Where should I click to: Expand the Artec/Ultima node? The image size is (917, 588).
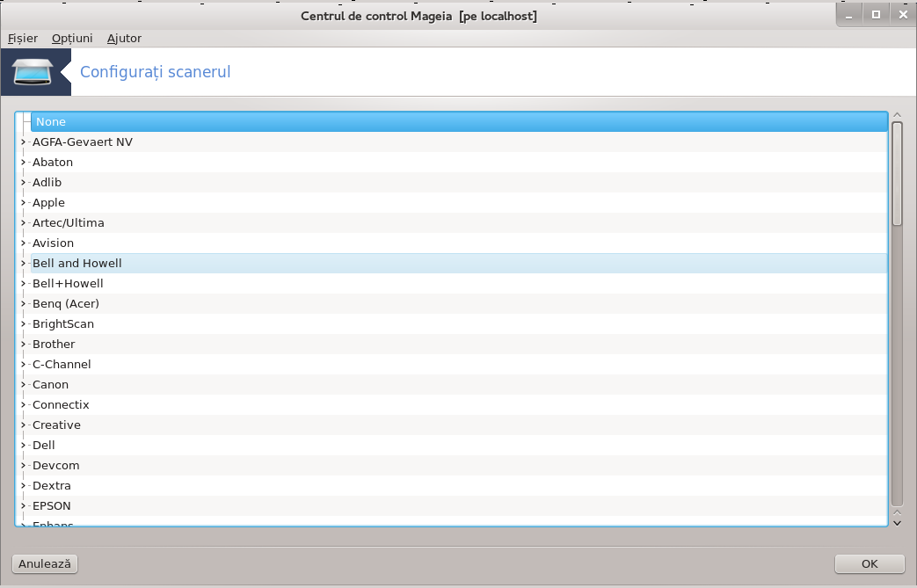point(23,222)
